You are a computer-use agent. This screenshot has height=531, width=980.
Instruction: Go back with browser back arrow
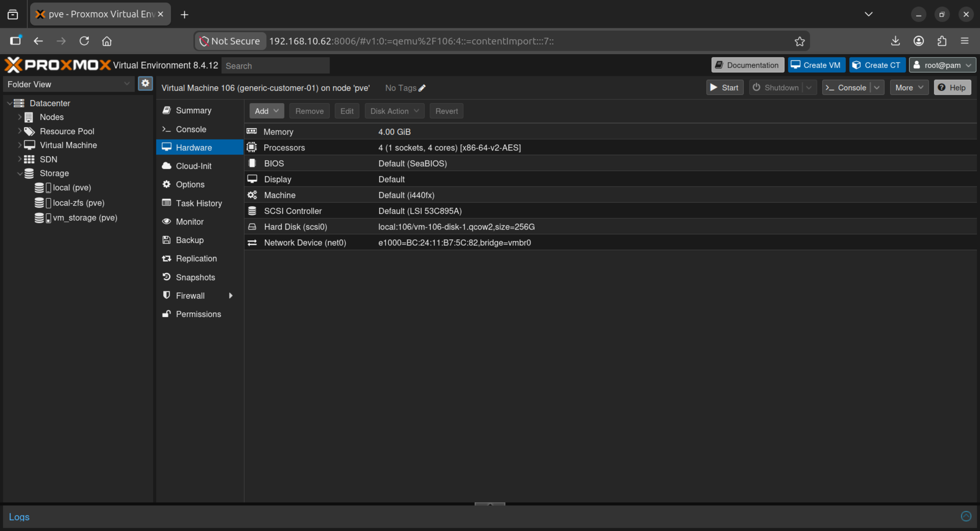click(38, 41)
